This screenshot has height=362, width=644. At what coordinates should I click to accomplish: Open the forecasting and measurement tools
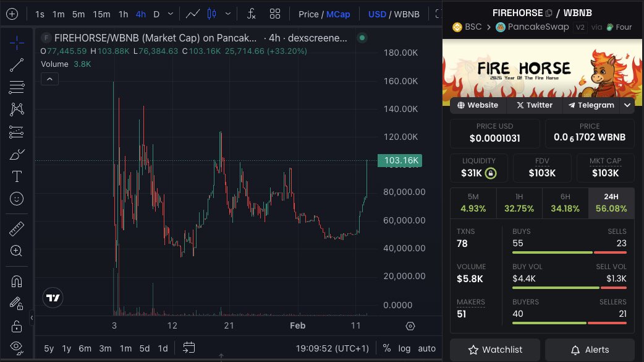pos(17,132)
